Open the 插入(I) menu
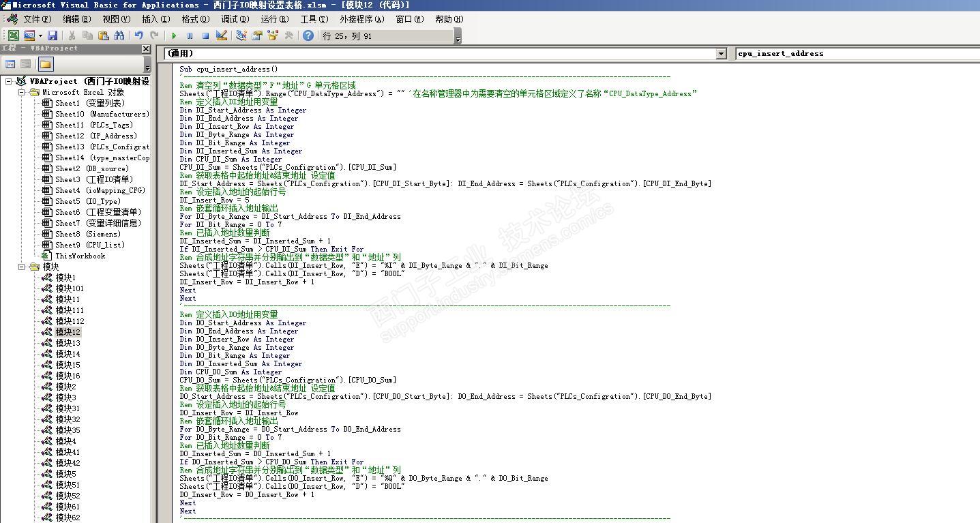The width and height of the screenshot is (980, 523). 155,19
